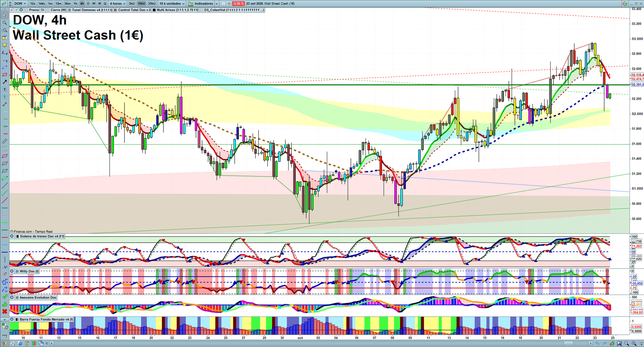Open the DOW instrument dropdown
This screenshot has height=347, width=644.
(20, 4)
